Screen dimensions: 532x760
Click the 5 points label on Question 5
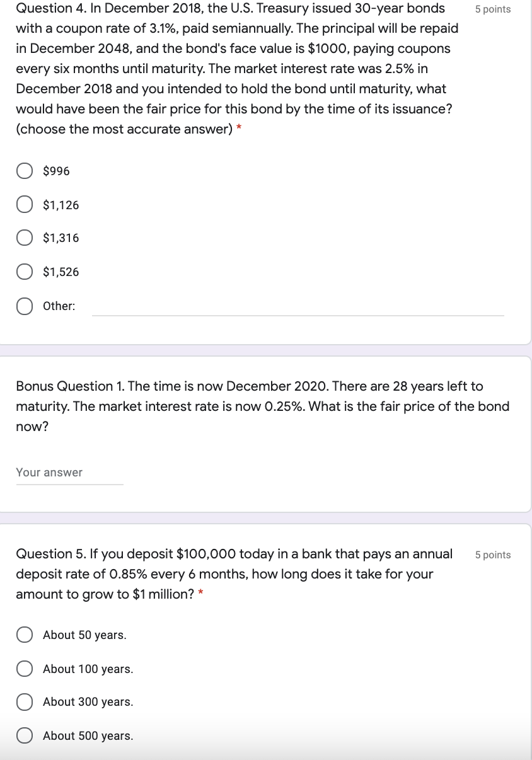coord(492,555)
